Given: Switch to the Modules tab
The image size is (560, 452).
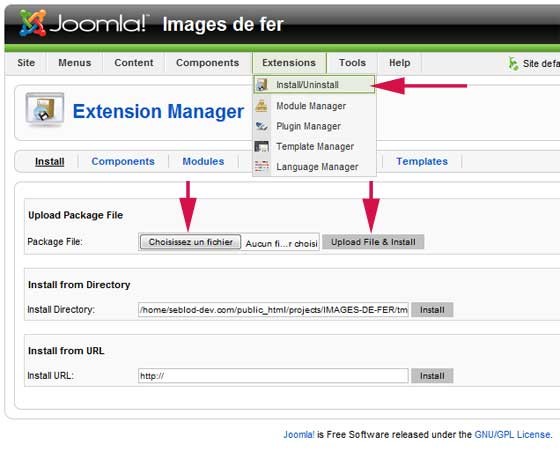Looking at the screenshot, I should pos(203,161).
